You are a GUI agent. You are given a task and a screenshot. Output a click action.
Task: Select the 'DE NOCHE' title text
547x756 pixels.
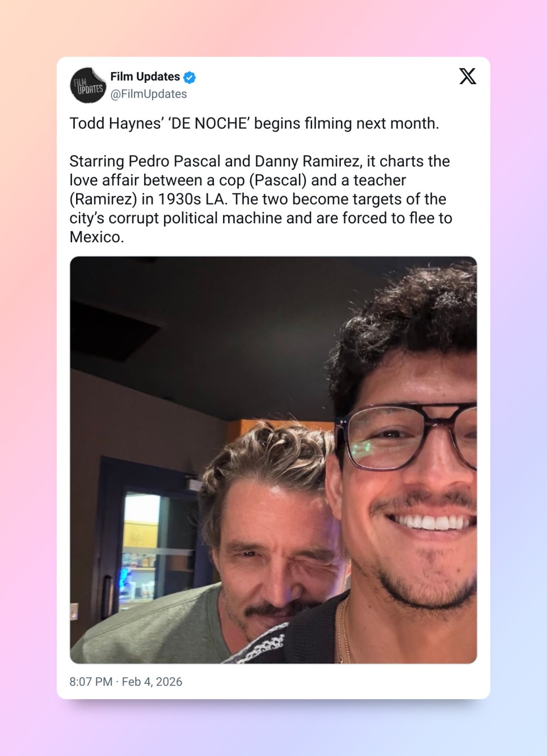click(x=208, y=123)
